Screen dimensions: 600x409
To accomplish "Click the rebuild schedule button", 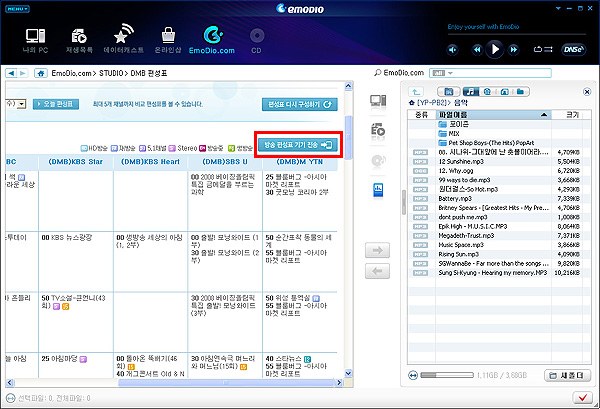I will 300,104.
